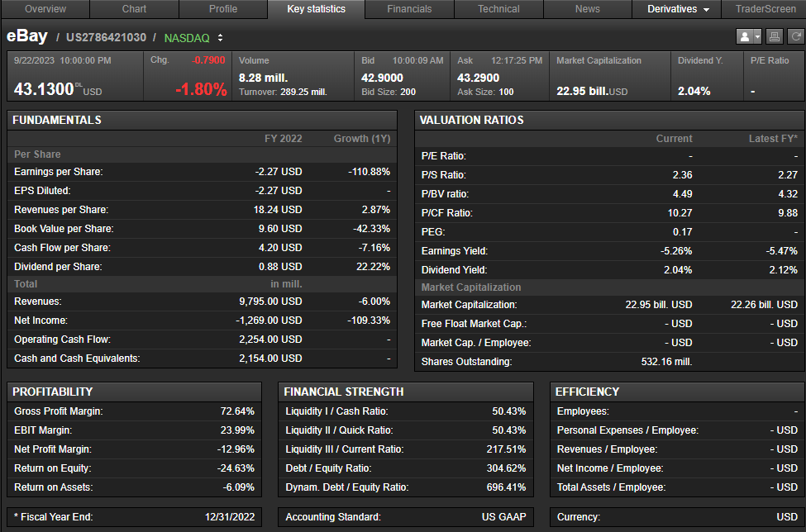The width and height of the screenshot is (806, 532).
Task: Click the "EFFICIENCY" section header
Action: click(587, 392)
